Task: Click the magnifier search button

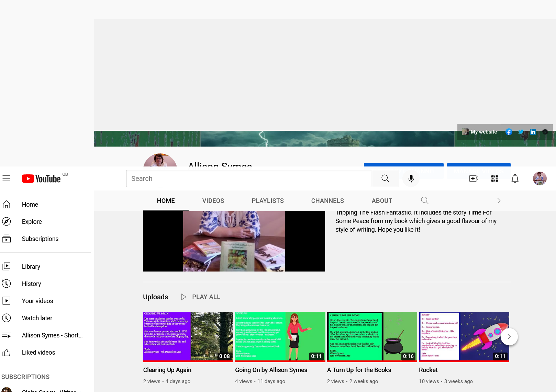Action: [x=385, y=178]
